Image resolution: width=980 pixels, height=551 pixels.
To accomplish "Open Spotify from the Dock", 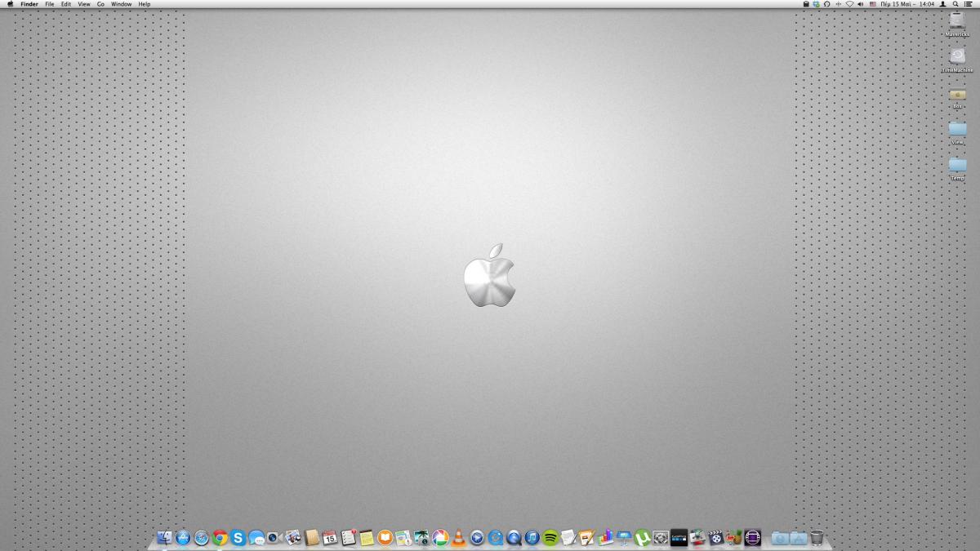I will click(x=550, y=537).
